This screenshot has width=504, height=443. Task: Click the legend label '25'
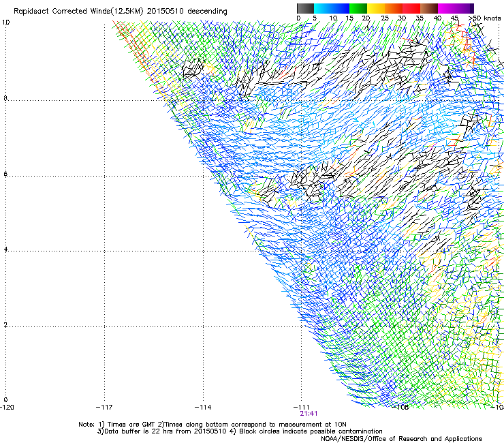(x=385, y=18)
